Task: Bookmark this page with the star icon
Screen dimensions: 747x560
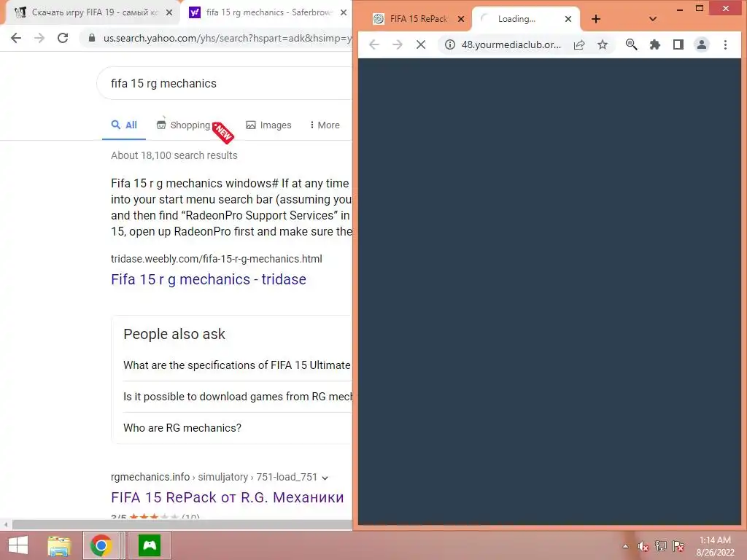Action: click(x=603, y=44)
